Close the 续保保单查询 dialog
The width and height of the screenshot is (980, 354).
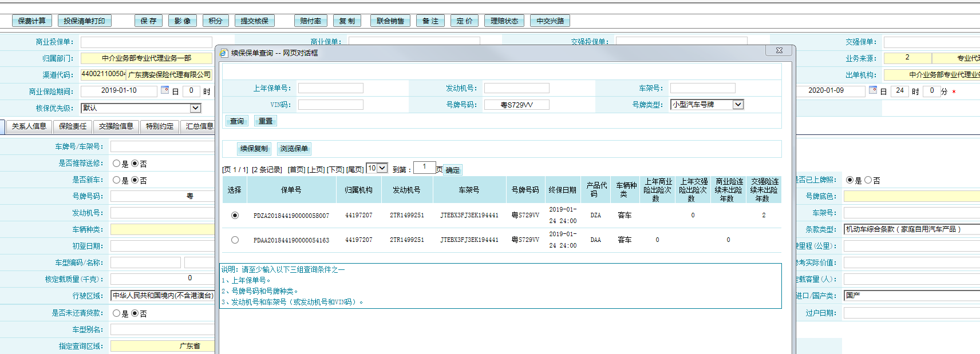pos(779,51)
